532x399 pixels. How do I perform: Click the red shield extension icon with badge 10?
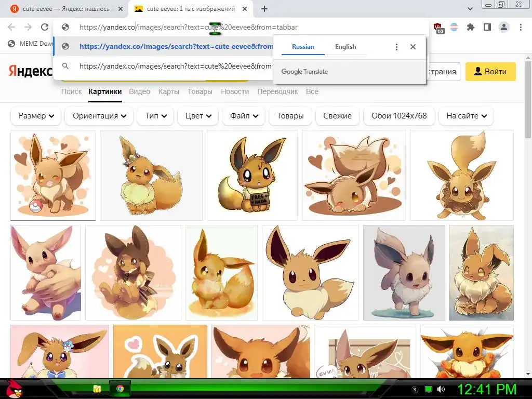(438, 28)
